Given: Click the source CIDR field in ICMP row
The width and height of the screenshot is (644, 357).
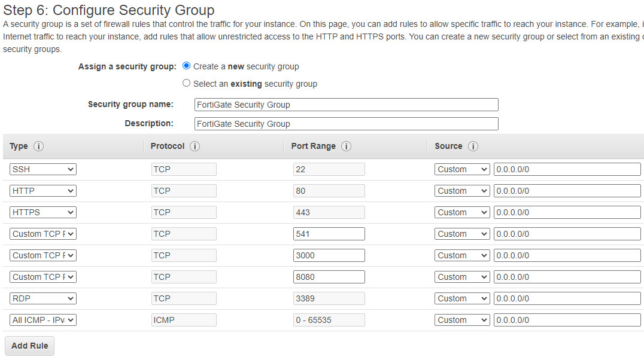Looking at the screenshot, I should click(x=567, y=320).
